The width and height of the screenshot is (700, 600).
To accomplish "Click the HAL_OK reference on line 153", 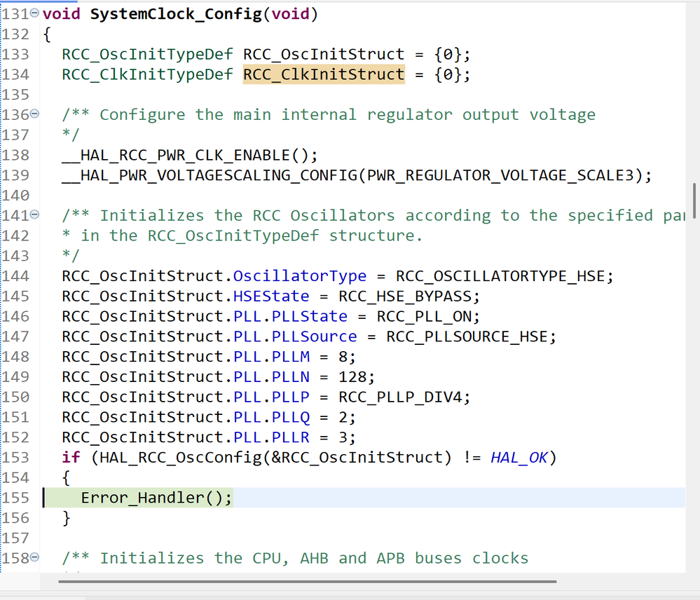I will point(519,457).
